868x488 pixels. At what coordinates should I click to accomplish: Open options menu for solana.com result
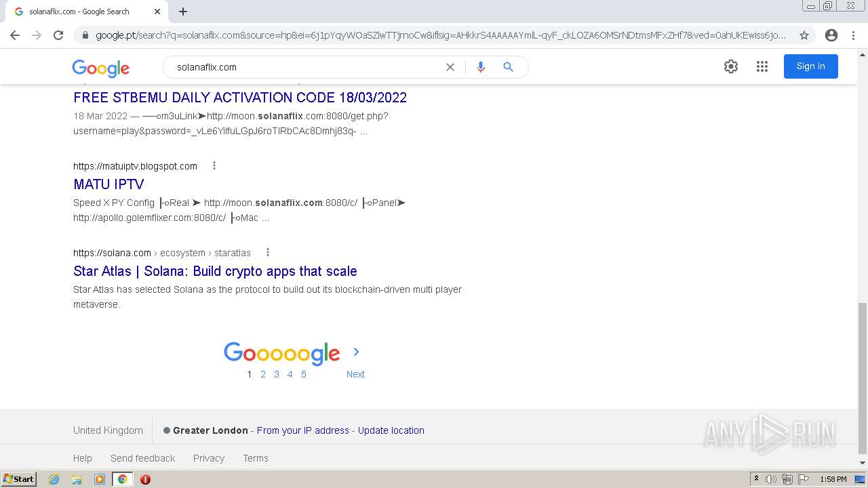pos(268,252)
